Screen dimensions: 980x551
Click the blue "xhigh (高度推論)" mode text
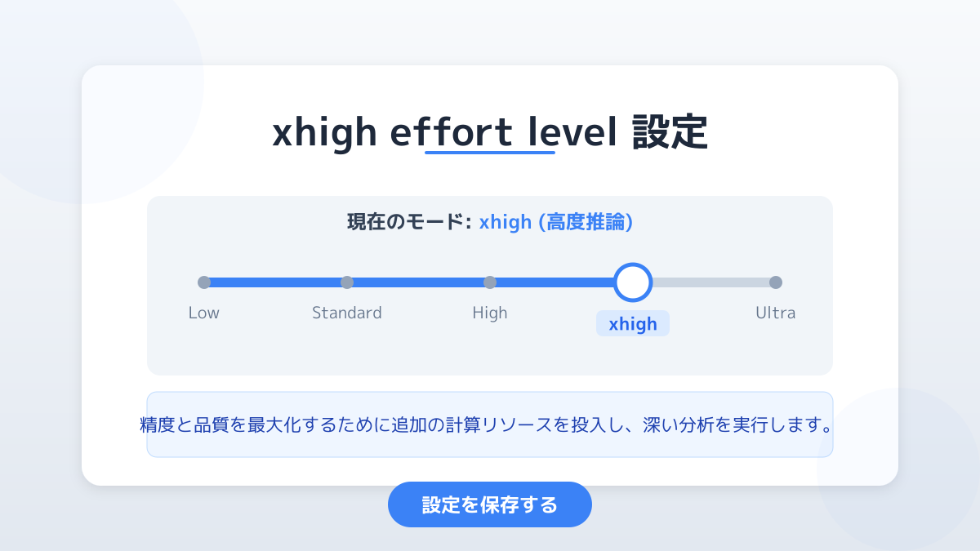(x=556, y=222)
